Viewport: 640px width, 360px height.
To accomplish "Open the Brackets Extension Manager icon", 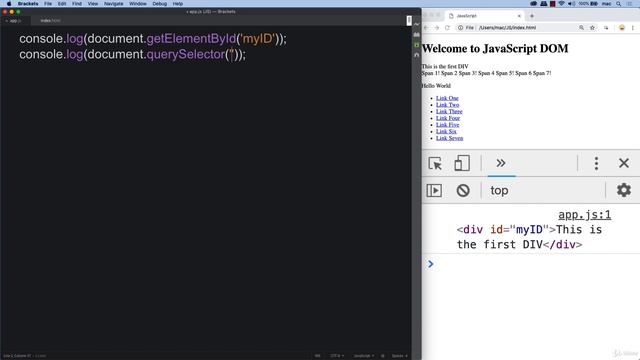I will click(x=416, y=35).
